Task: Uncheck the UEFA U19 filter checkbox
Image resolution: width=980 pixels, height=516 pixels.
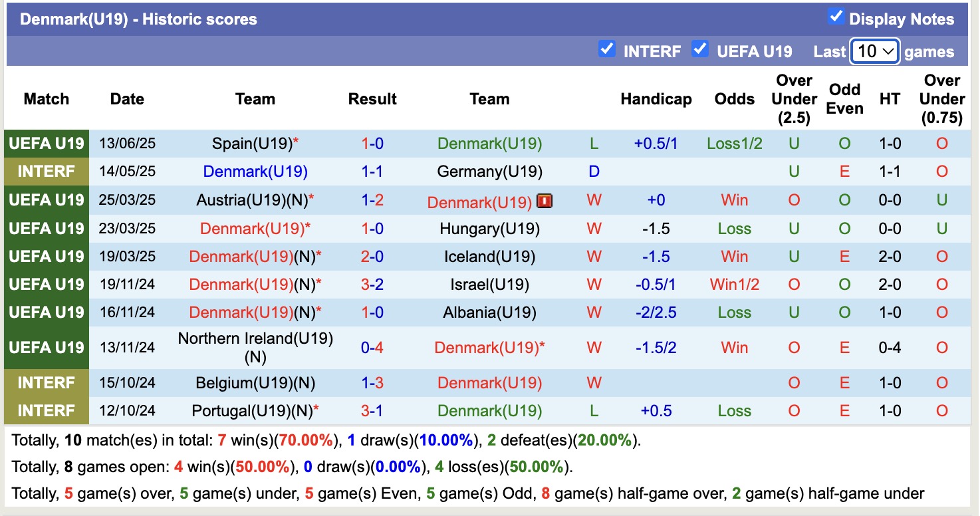Action: [x=699, y=49]
